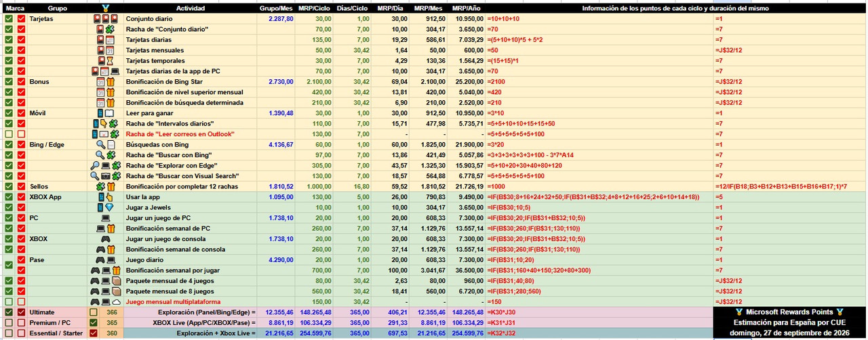Screen dimensions: 868x340
Task: Select the icons for Bonificación semanal de PC
Action: [105, 228]
